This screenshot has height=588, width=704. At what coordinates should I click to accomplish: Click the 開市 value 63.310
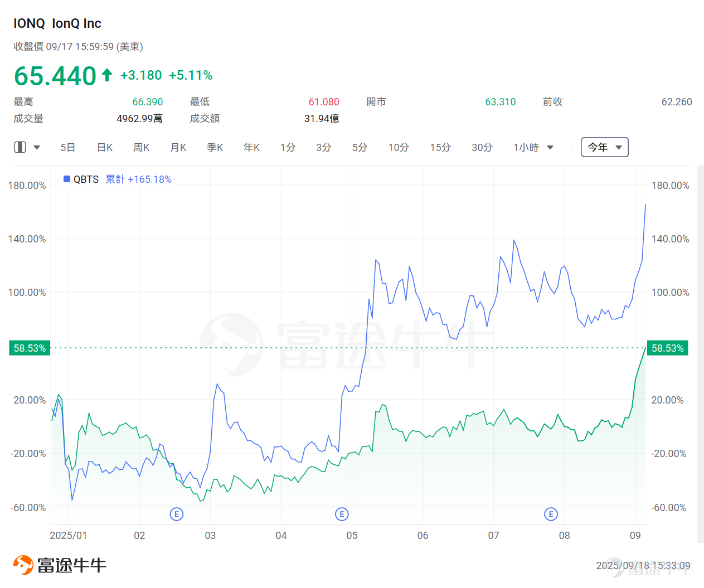pos(501,102)
